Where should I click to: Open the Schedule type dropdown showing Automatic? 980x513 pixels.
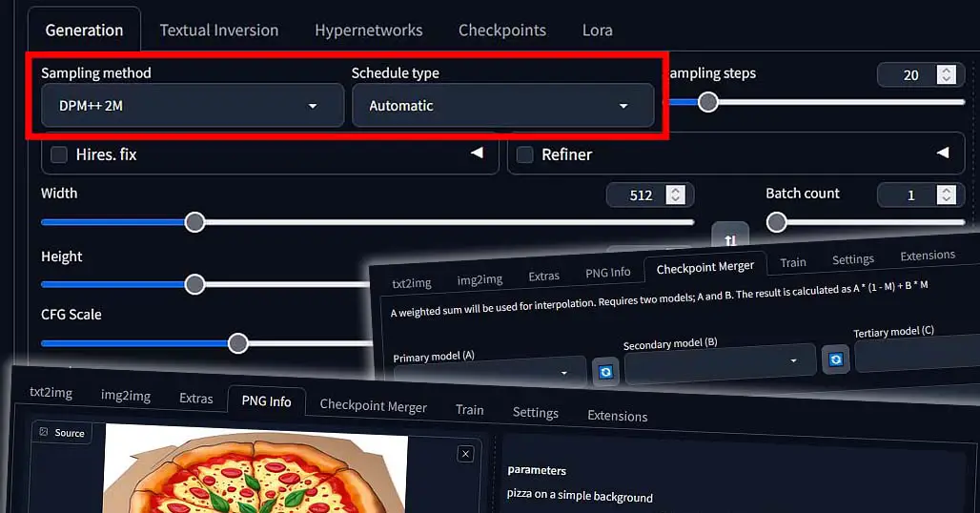502,106
